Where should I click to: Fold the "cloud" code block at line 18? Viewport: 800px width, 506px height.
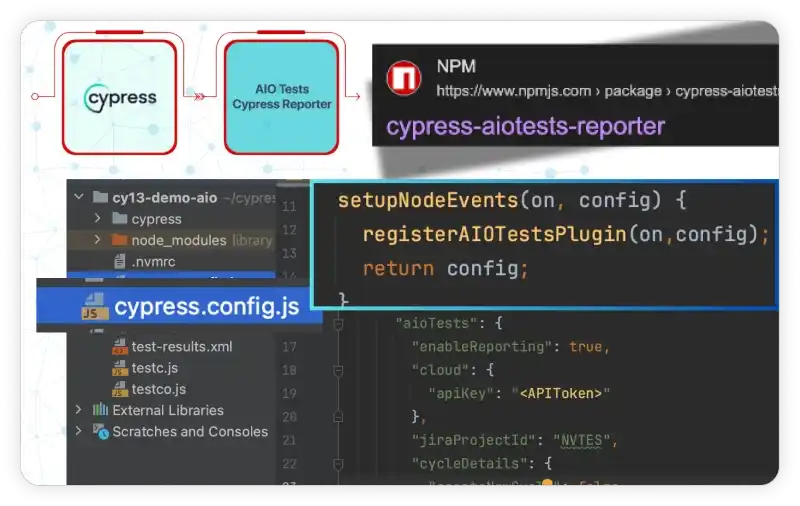tap(338, 370)
